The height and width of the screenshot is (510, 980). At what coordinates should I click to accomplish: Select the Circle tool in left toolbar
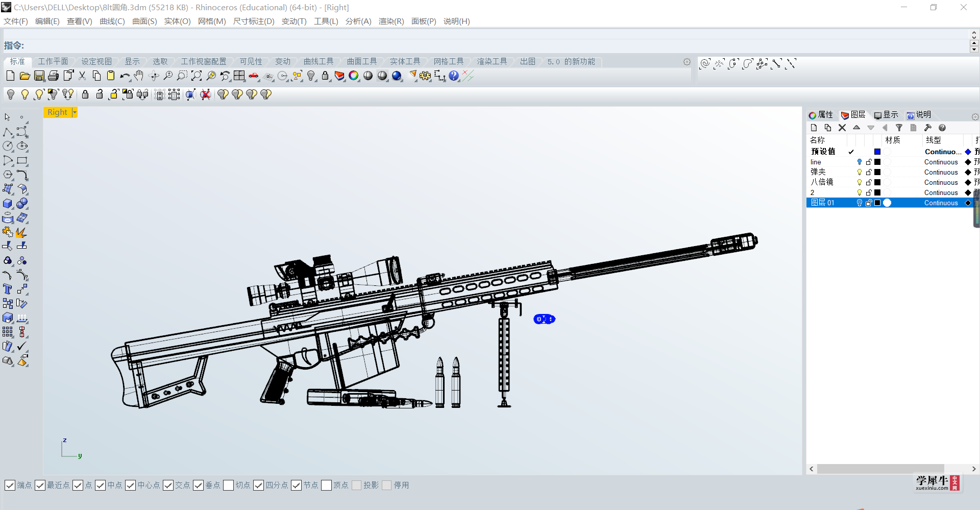click(8, 146)
